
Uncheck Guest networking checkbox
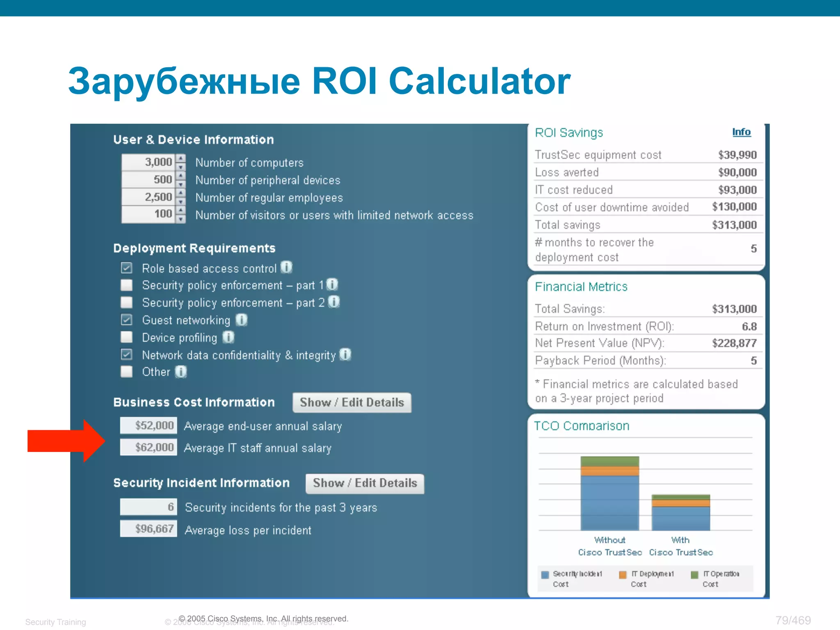[127, 320]
